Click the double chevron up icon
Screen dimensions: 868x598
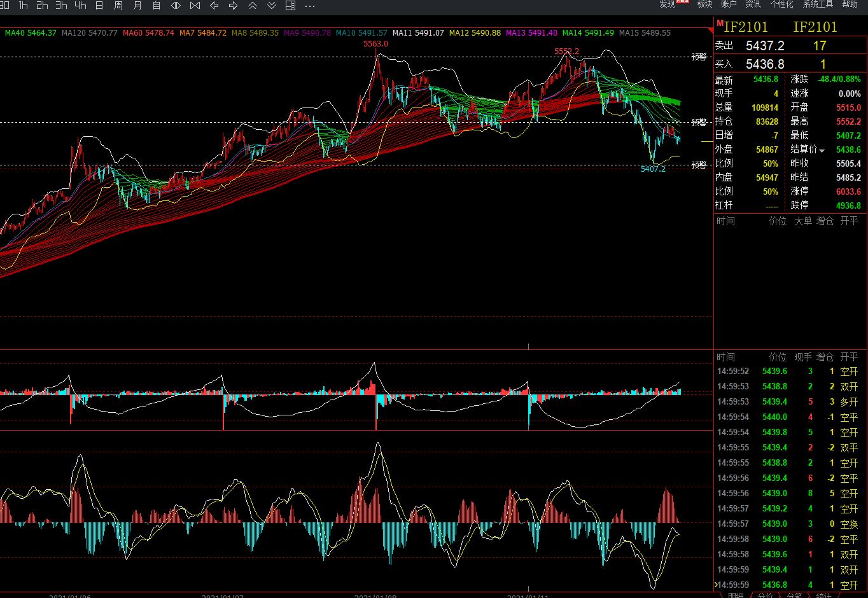pyautogui.click(x=252, y=5)
